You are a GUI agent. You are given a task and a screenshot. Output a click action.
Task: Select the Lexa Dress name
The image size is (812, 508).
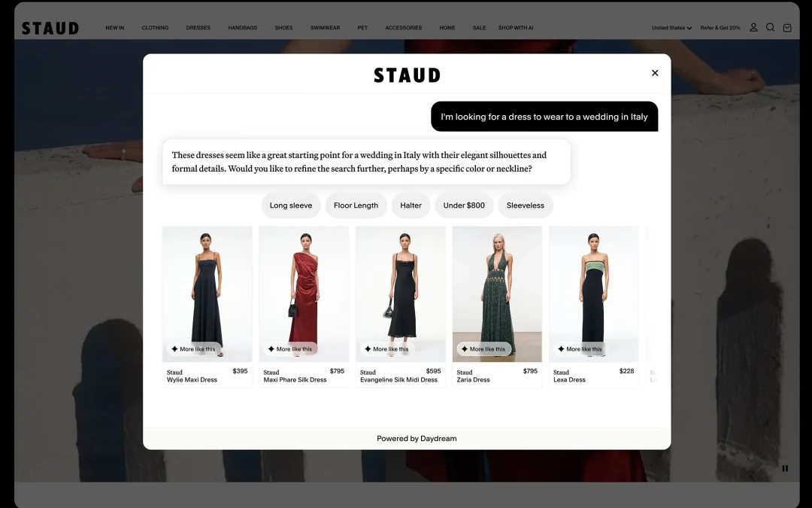569,380
